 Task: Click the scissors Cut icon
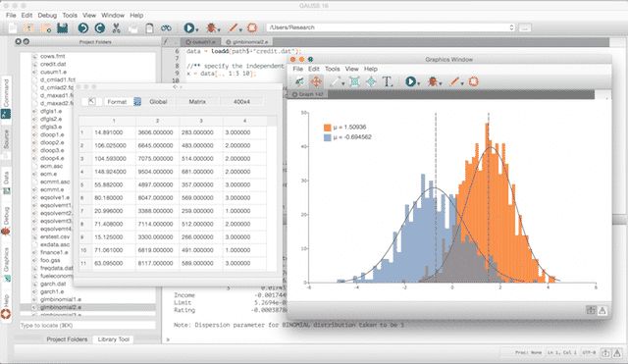pos(116,27)
